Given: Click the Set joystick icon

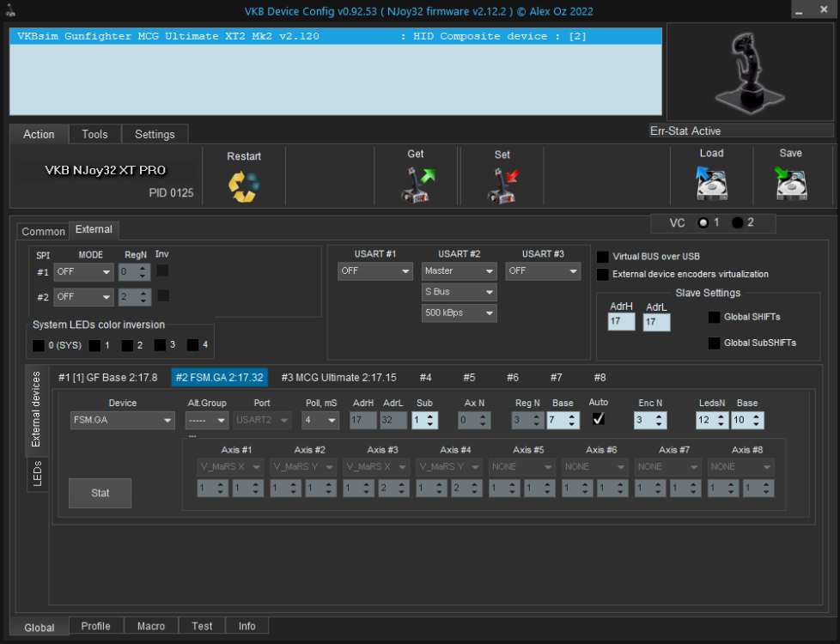Looking at the screenshot, I should tap(502, 185).
